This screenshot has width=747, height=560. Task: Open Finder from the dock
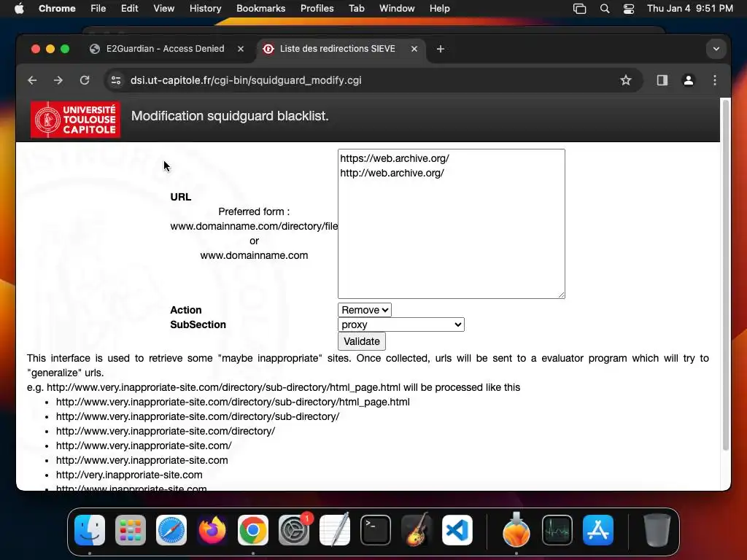[90, 530]
